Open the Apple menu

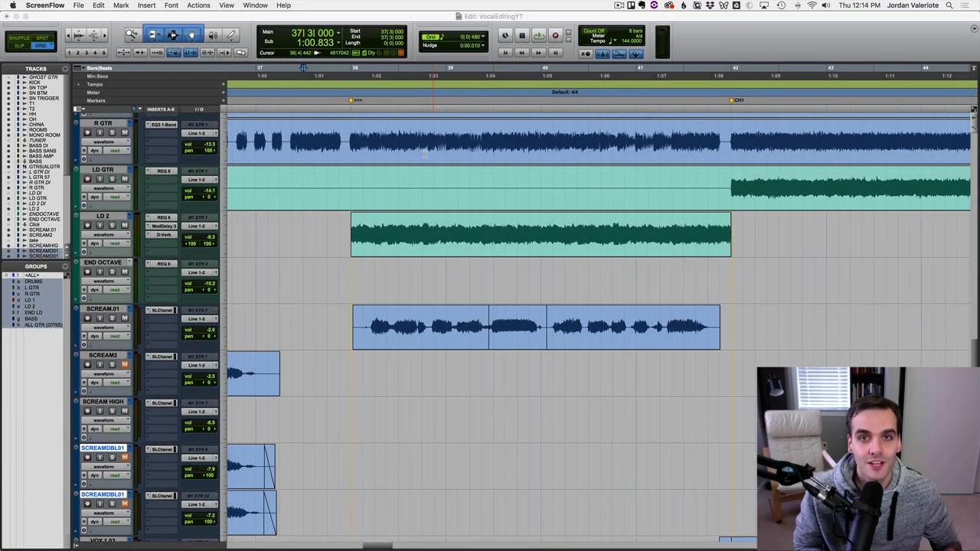point(12,5)
